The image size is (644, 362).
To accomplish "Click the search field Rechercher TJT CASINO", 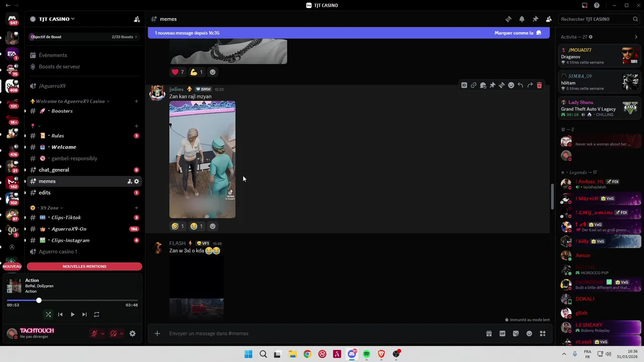I will coord(599,19).
